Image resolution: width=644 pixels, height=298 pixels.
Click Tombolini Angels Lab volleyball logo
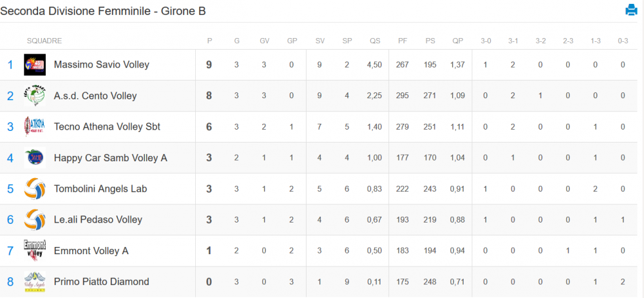click(x=35, y=189)
